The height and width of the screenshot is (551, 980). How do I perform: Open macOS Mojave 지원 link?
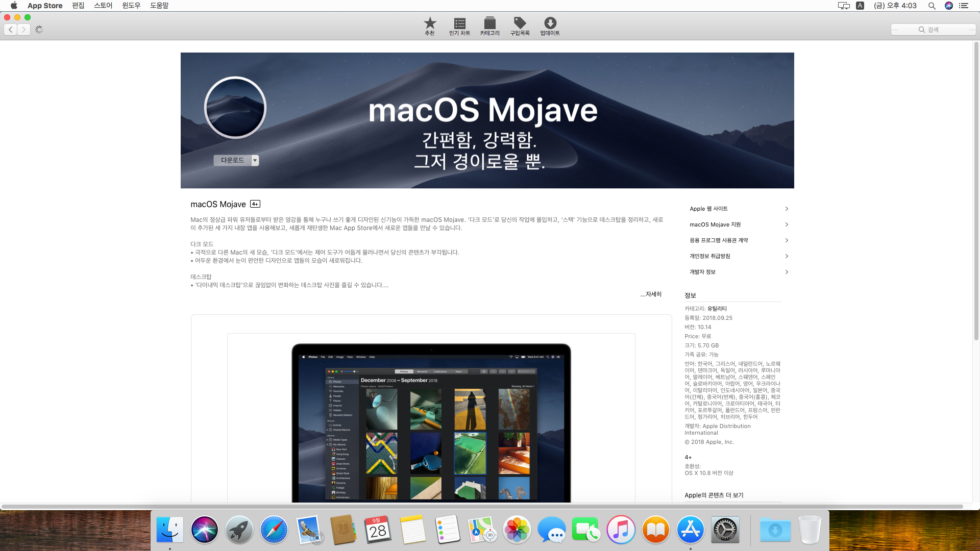[715, 224]
